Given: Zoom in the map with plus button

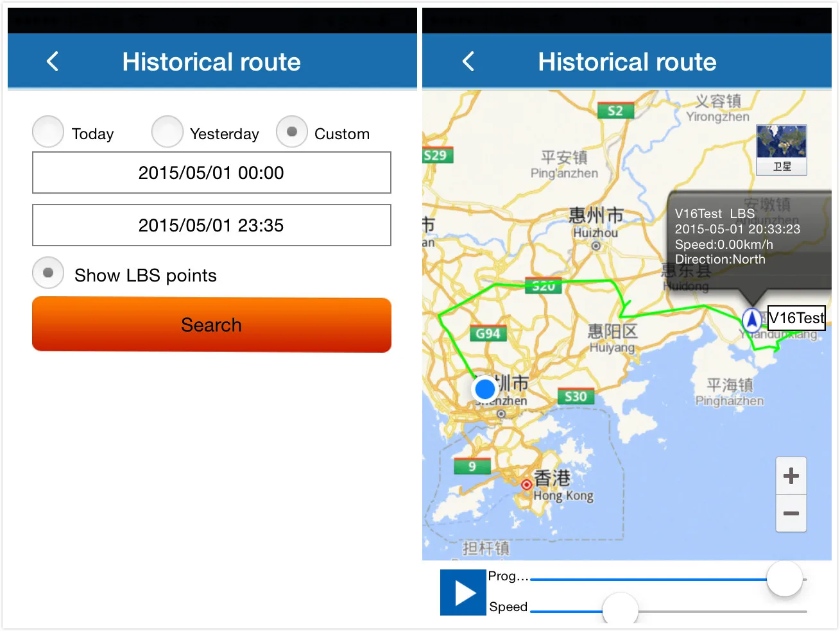Looking at the screenshot, I should [x=791, y=476].
